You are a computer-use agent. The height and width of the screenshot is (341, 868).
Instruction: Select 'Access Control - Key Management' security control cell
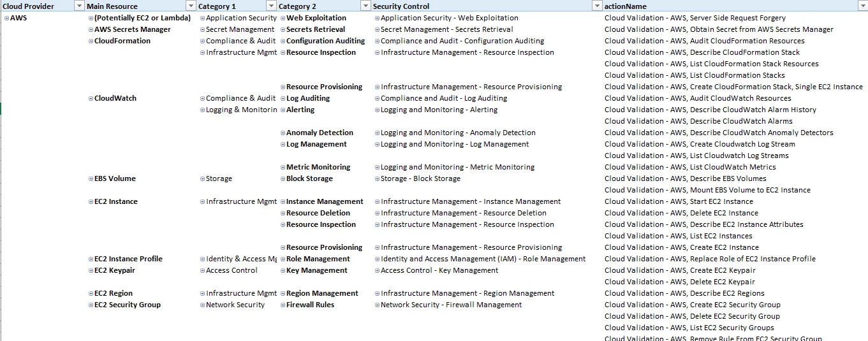439,270
